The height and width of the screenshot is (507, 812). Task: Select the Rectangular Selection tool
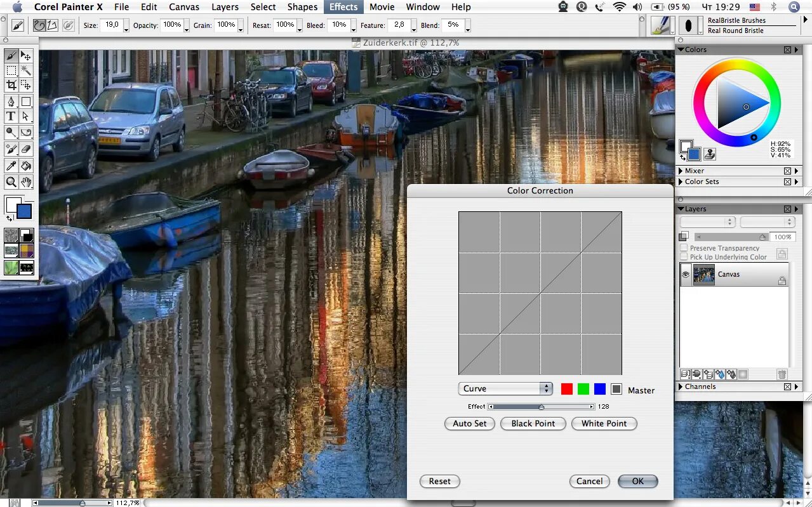coord(11,70)
